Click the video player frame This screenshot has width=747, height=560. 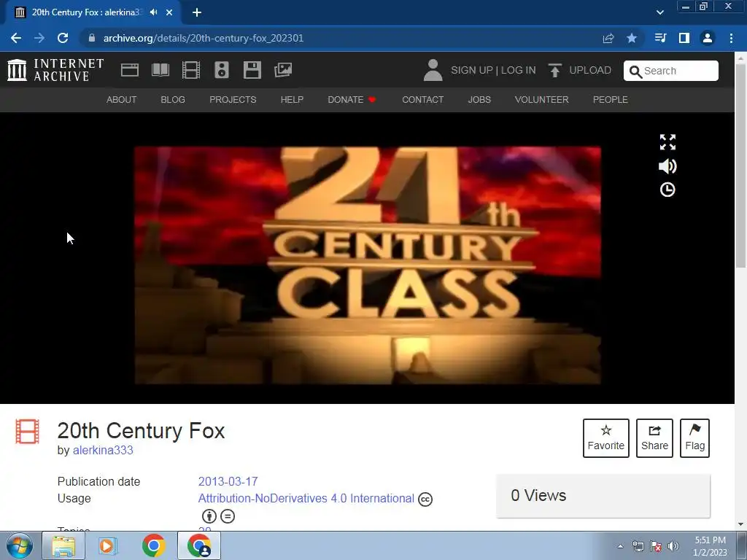368,265
